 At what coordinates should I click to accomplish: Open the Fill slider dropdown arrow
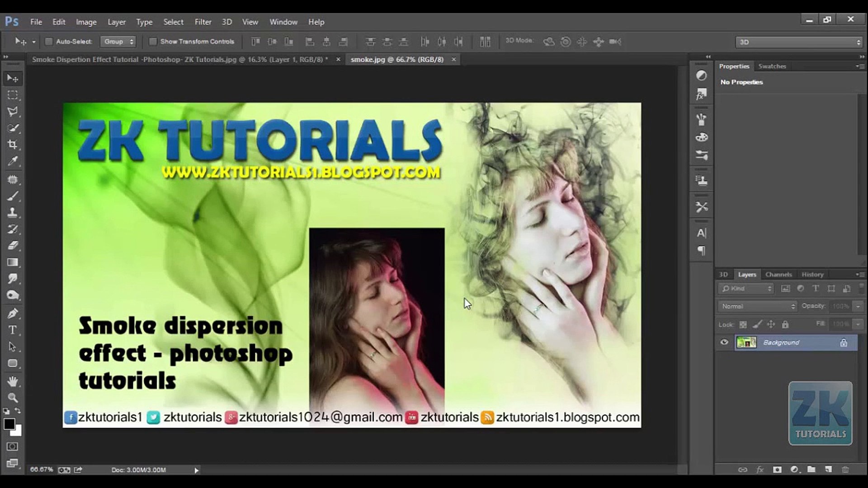[858, 324]
